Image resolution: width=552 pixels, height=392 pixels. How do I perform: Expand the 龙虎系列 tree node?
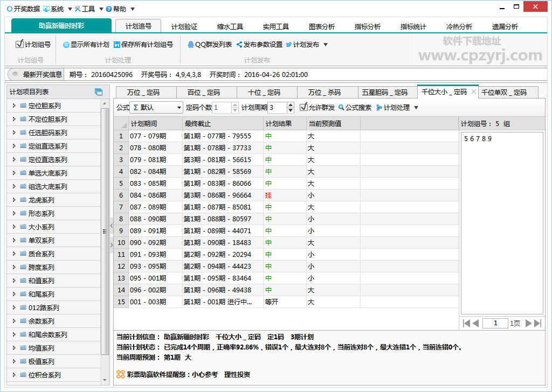coord(14,200)
